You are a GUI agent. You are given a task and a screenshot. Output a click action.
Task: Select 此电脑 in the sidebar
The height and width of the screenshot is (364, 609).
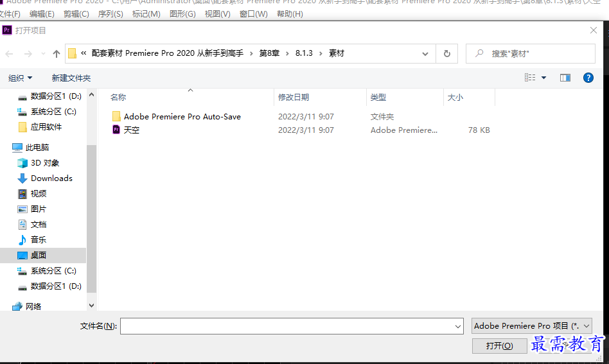tap(37, 148)
